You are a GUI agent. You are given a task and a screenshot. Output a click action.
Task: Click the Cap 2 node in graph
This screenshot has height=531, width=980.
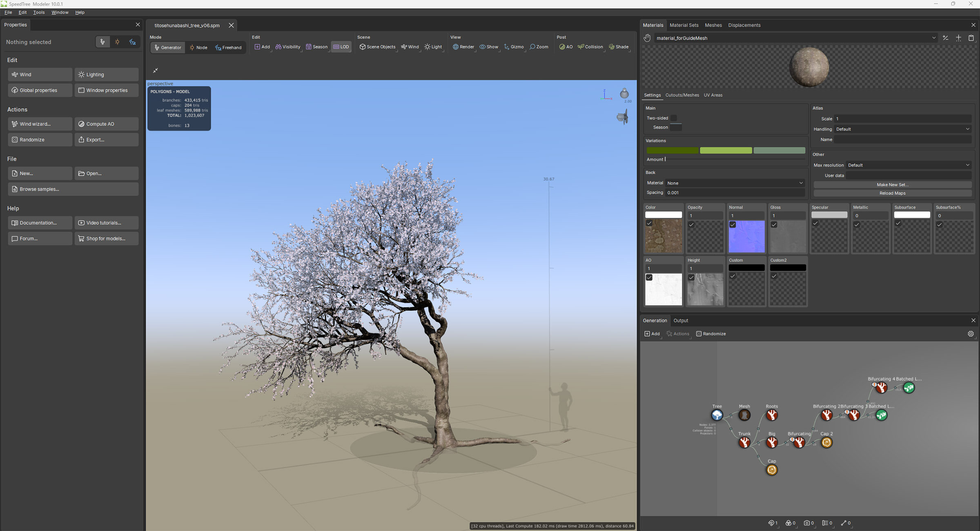tap(826, 442)
